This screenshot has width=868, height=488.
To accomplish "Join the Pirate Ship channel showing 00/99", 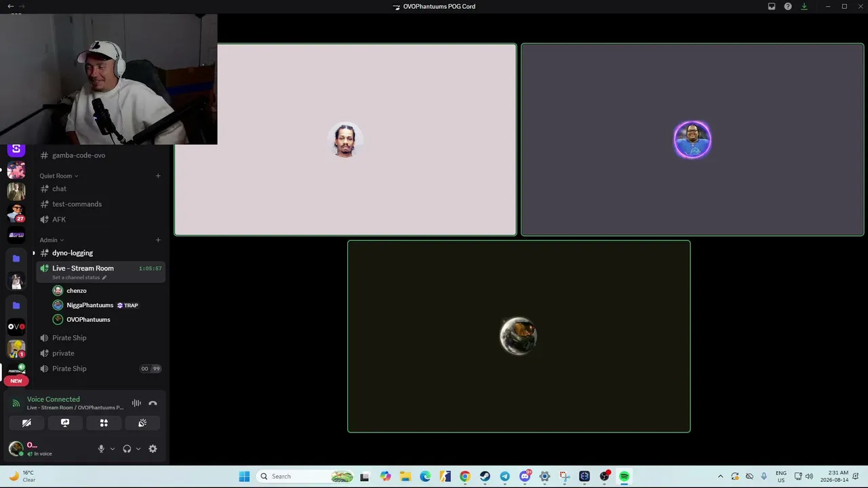I will (100, 369).
